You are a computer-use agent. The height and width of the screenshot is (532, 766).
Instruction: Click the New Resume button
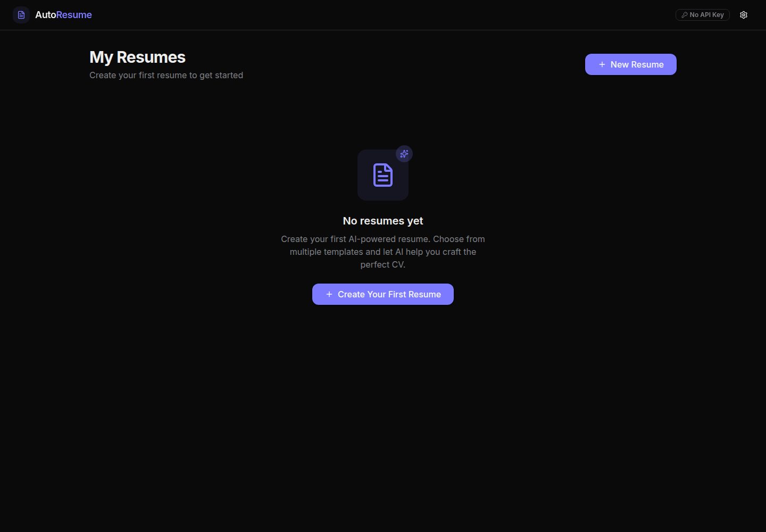tap(631, 64)
